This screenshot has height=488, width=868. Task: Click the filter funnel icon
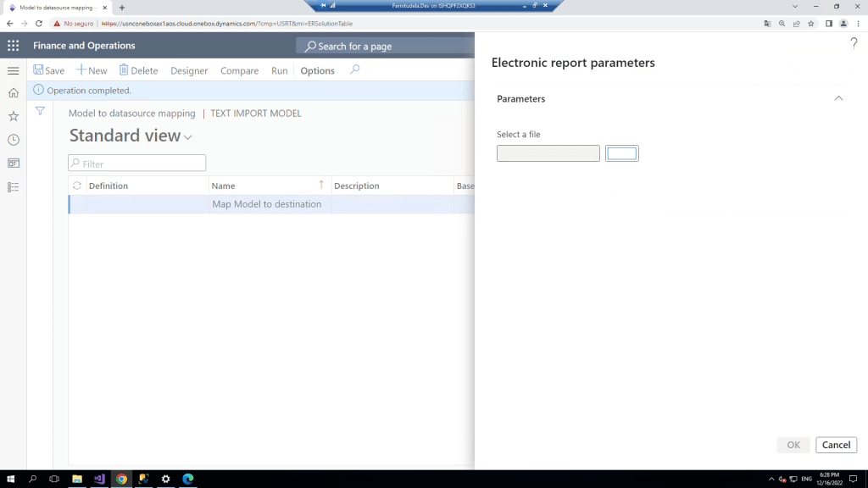pos(40,111)
